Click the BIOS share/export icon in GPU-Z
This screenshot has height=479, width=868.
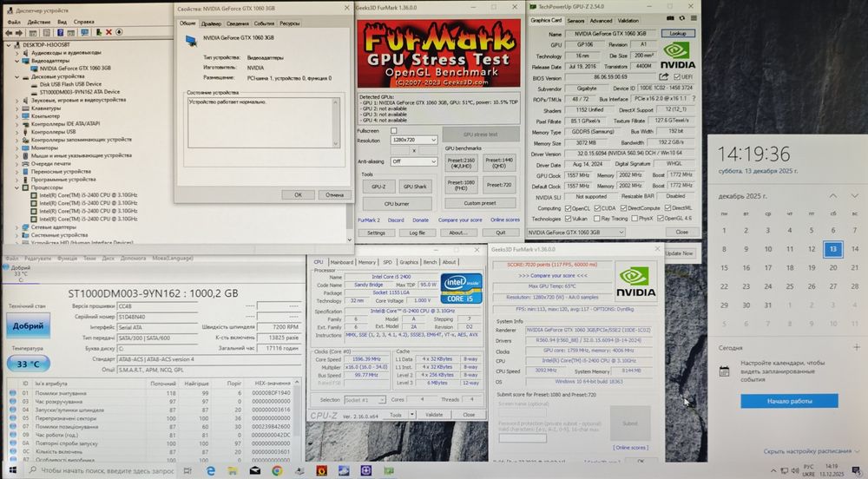(x=664, y=77)
